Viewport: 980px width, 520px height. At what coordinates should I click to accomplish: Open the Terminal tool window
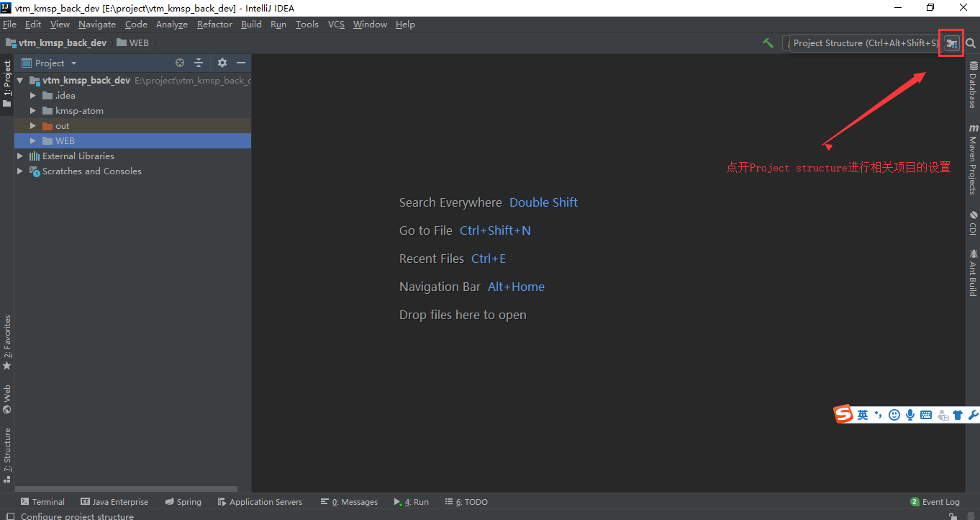click(x=43, y=502)
